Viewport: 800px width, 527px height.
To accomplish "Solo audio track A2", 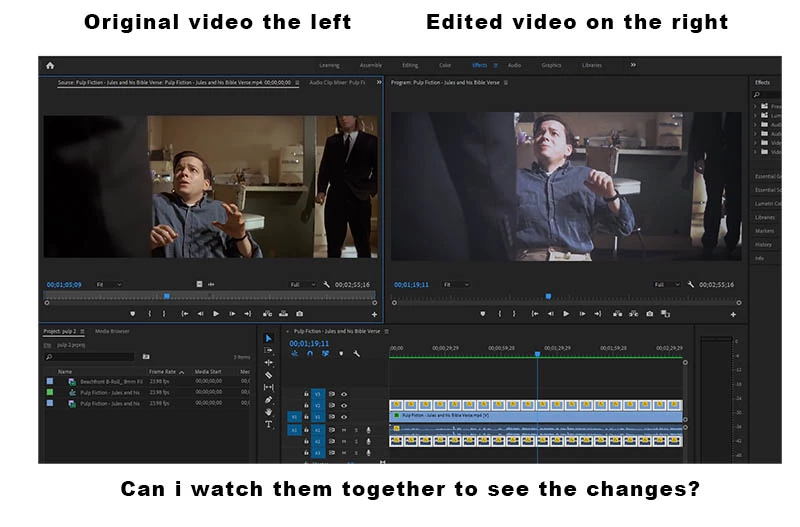I will (356, 441).
